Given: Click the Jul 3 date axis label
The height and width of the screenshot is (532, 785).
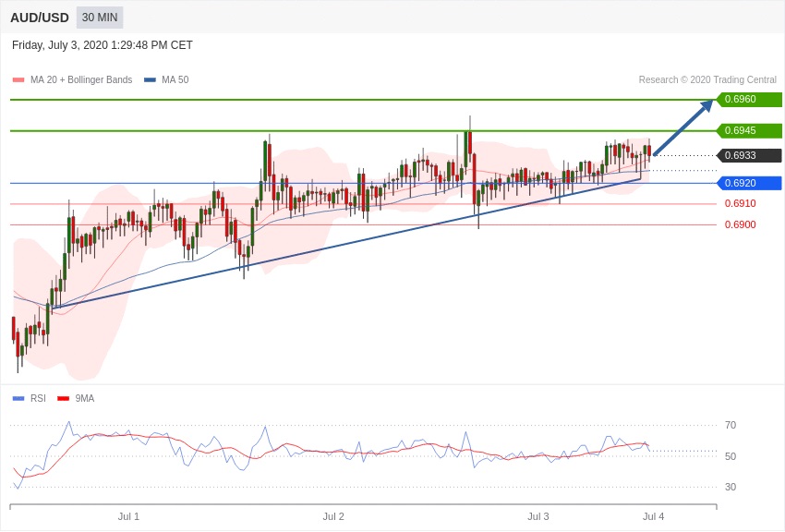Looking at the screenshot, I should click(x=538, y=516).
